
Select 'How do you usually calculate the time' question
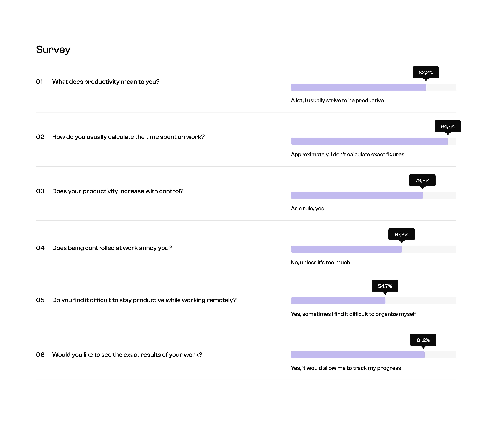[128, 137]
